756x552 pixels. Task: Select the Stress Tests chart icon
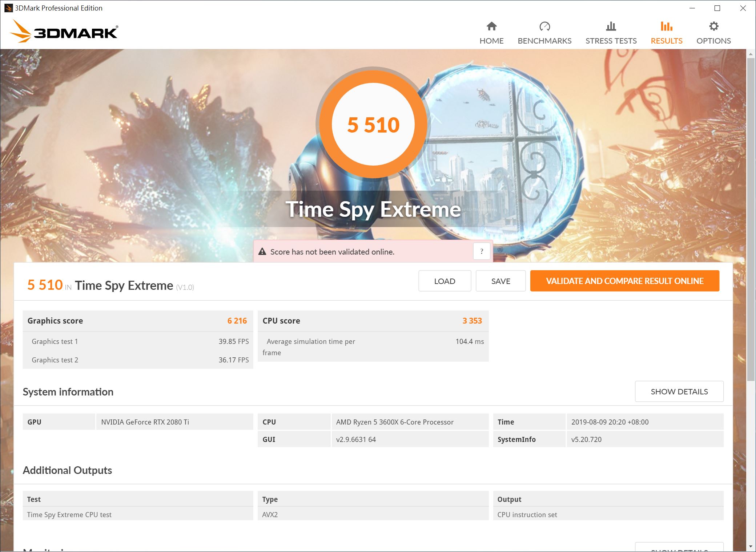[x=611, y=26]
